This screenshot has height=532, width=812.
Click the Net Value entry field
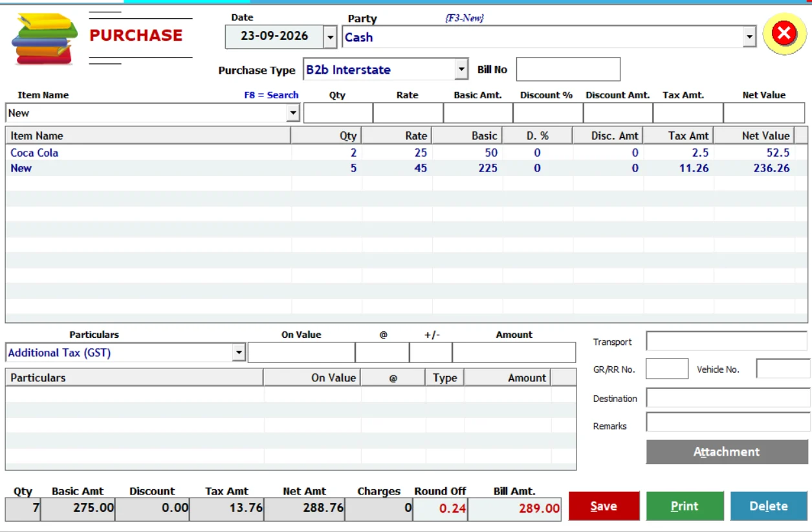pos(763,113)
